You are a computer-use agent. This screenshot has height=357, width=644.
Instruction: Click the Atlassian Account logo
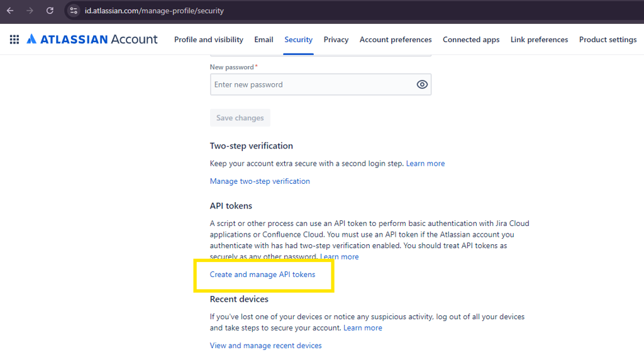pyautogui.click(x=92, y=40)
